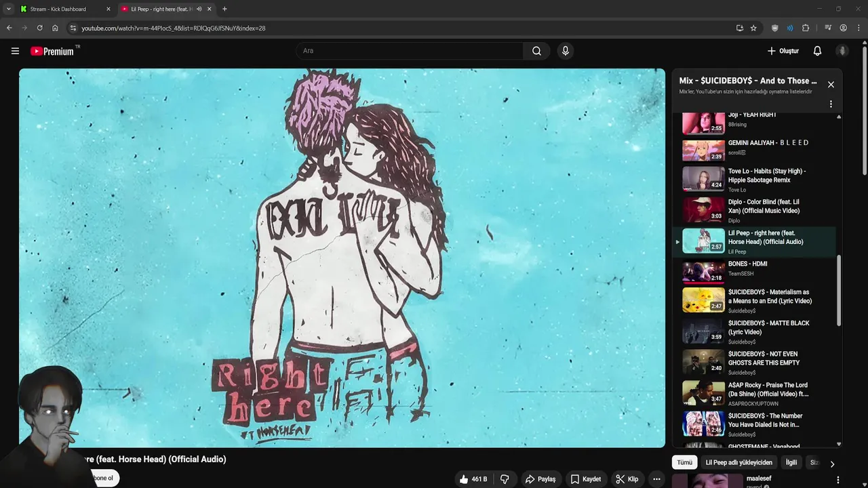Save video with Kaydet button
Viewport: 868px width, 488px height.
(x=586, y=479)
